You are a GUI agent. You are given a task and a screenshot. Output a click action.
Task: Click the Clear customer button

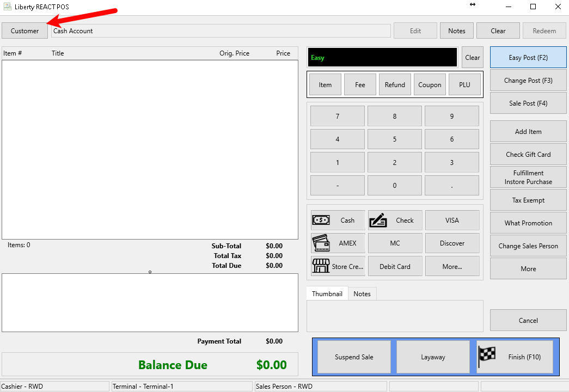[x=498, y=31]
